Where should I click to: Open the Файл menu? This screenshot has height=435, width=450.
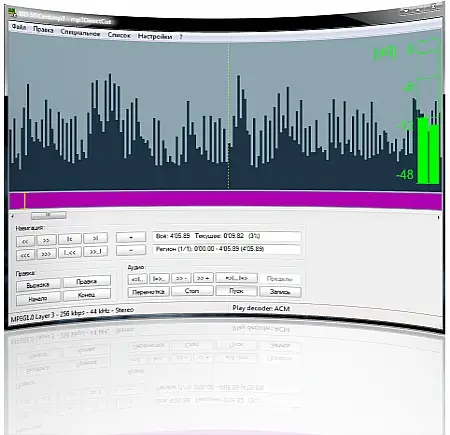click(18, 27)
